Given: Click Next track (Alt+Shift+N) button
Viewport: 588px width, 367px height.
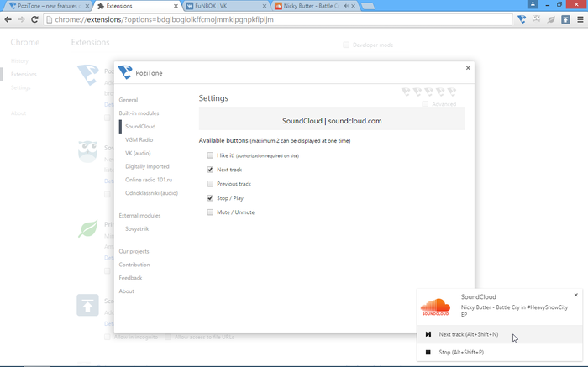Looking at the screenshot, I should coord(500,334).
